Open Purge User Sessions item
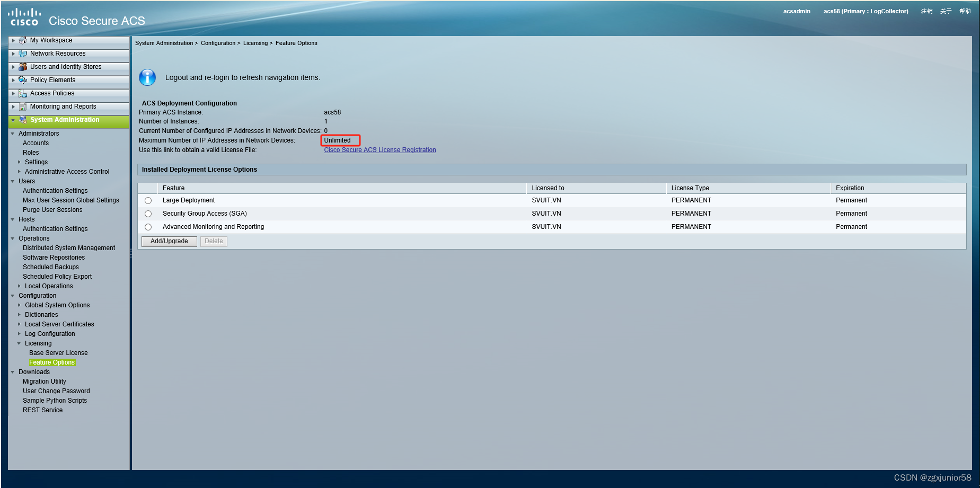Screen dimensions: 980x488 point(52,210)
